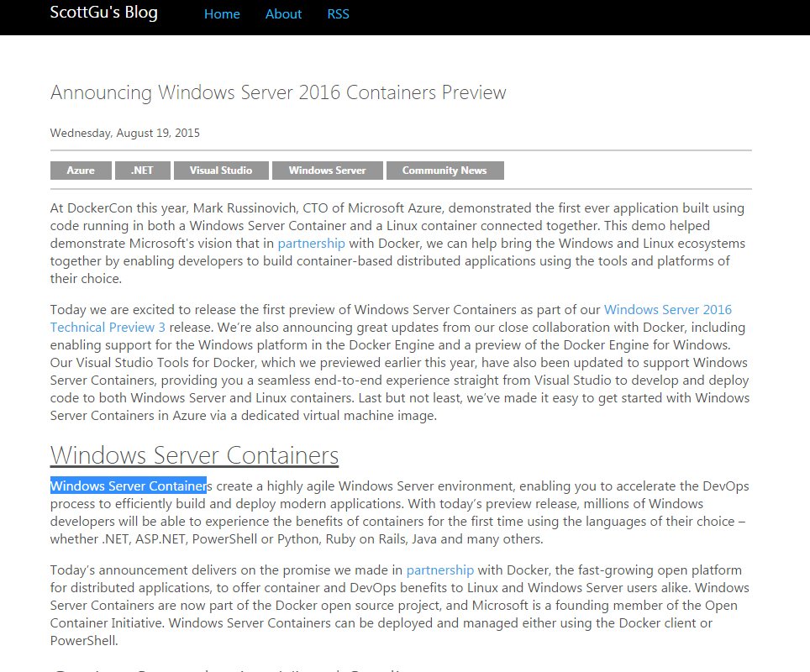Click the text 'Ruby on Rails'
Screen dimensions: 810x672
(x=366, y=539)
